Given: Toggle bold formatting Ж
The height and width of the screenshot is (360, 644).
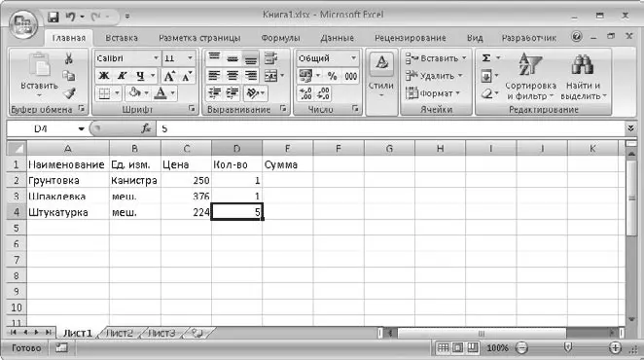Looking at the screenshot, I should [x=104, y=76].
